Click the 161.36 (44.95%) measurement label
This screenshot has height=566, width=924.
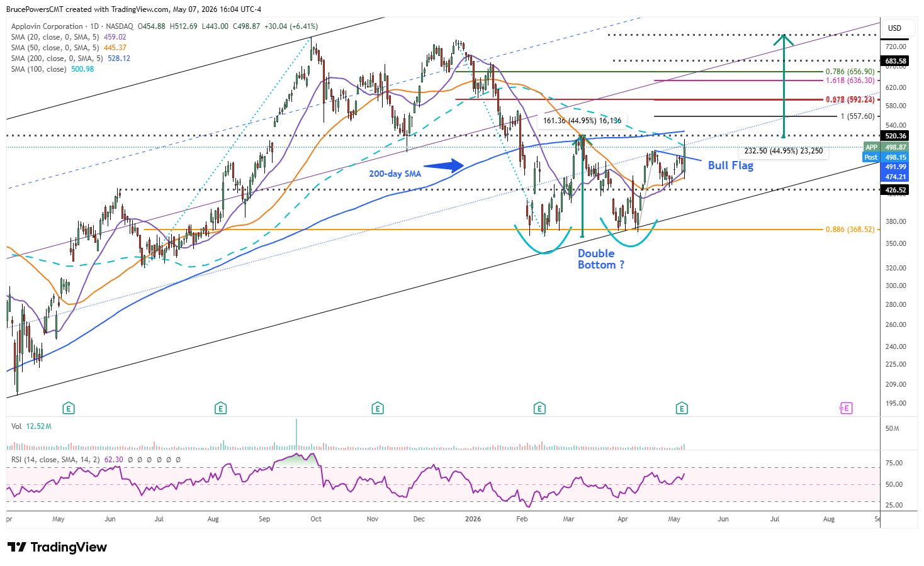coord(582,121)
